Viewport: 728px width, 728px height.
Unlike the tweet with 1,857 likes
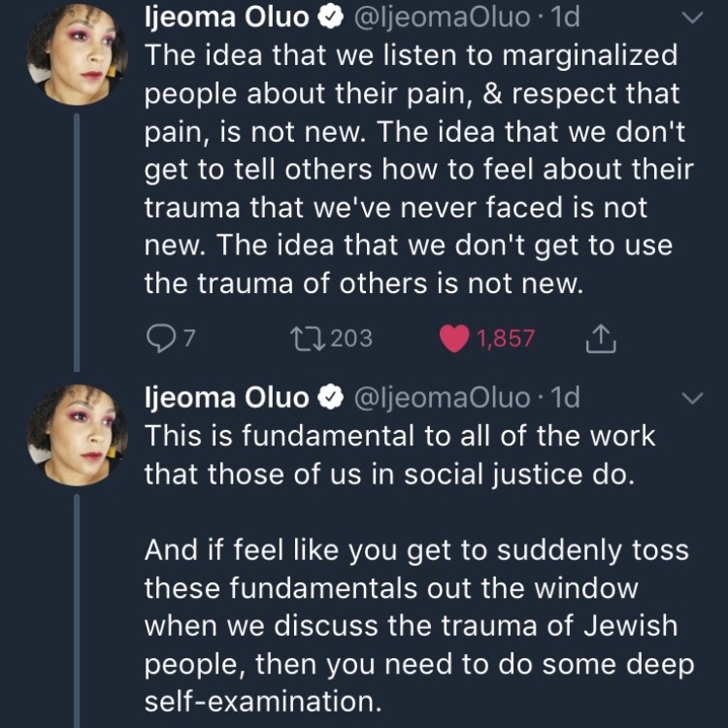click(x=452, y=338)
